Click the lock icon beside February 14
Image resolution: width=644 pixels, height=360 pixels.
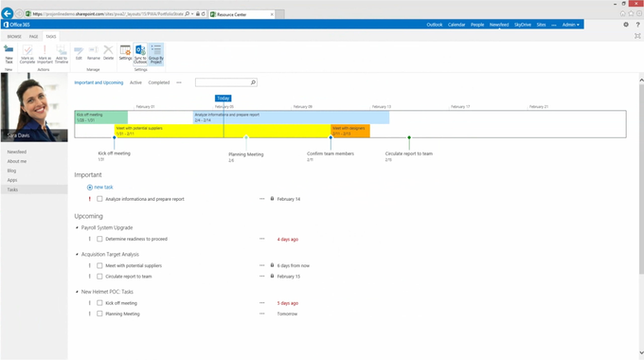272,199
